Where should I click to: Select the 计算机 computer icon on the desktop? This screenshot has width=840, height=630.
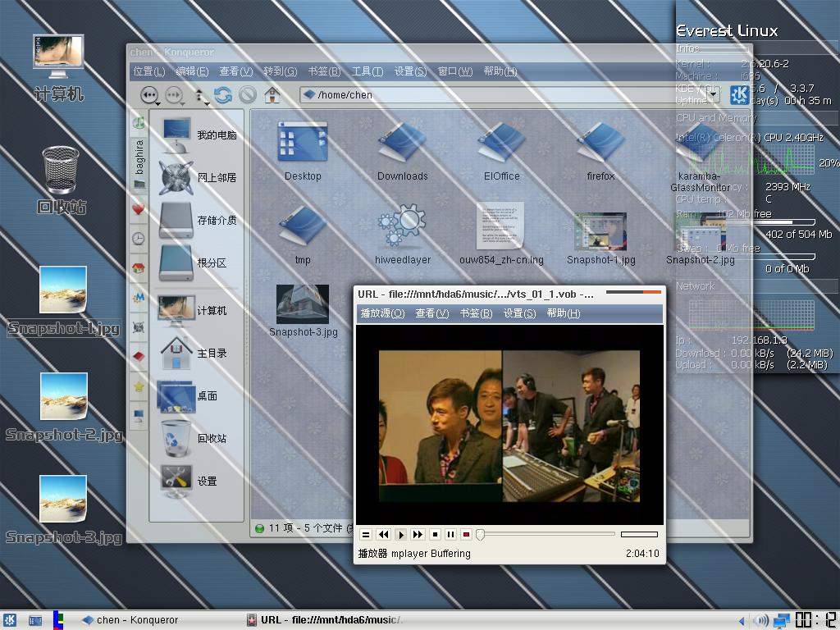point(58,68)
